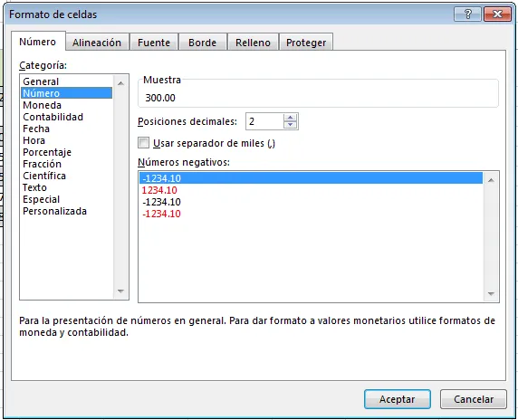Select the Número tab

click(38, 42)
